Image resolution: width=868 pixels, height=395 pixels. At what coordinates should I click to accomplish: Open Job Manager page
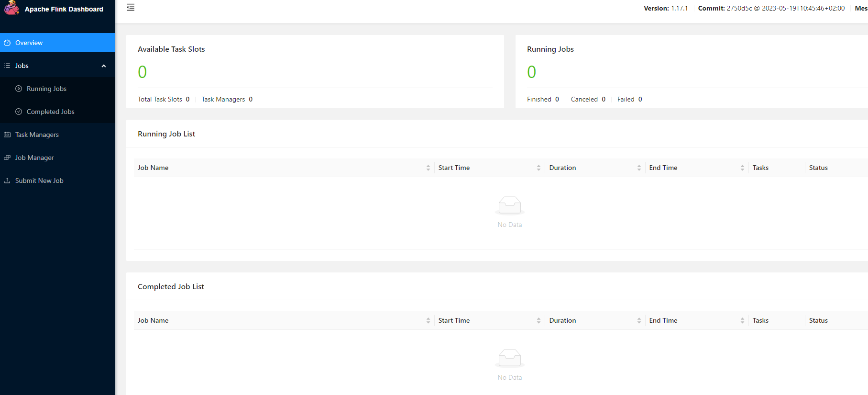coord(57,158)
